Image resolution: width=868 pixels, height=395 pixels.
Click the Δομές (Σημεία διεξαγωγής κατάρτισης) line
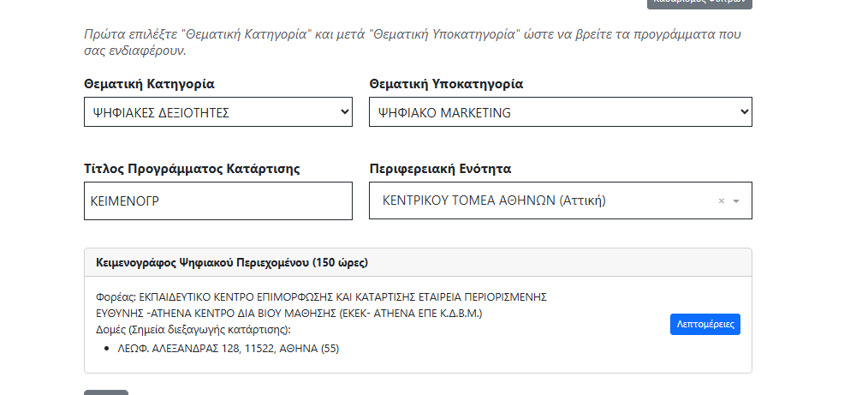coord(193,330)
